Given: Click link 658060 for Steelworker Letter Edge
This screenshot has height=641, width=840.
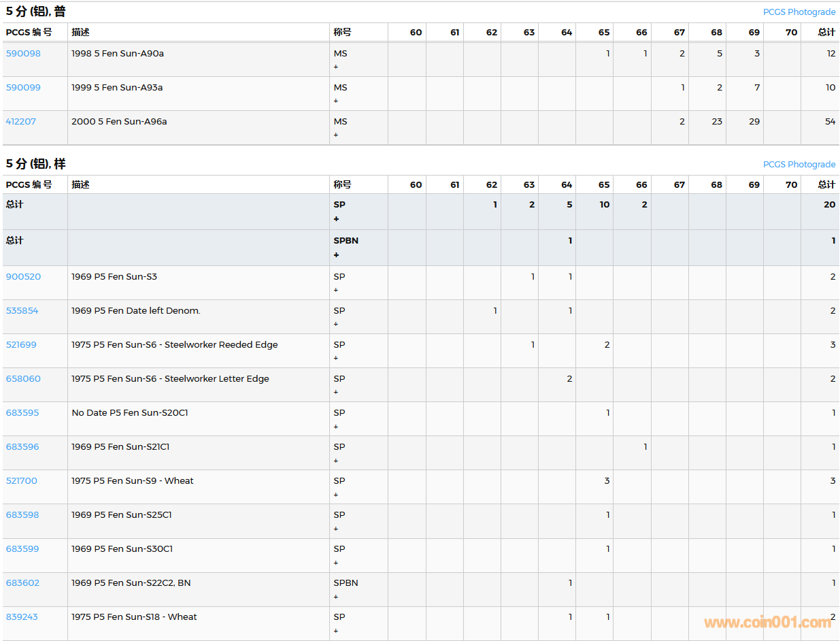Looking at the screenshot, I should (x=23, y=378).
